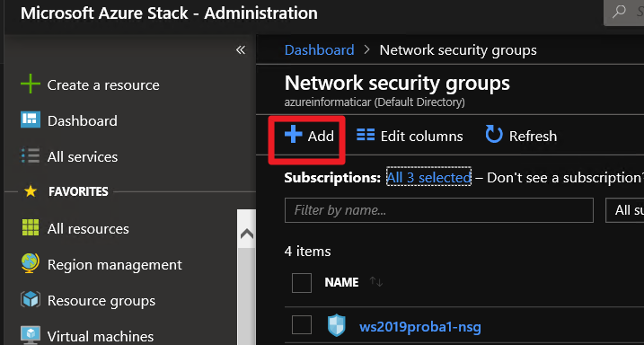Viewport: 644px width, 345px height.
Task: Open the Dashboard icon in sidebar
Action: tap(31, 119)
